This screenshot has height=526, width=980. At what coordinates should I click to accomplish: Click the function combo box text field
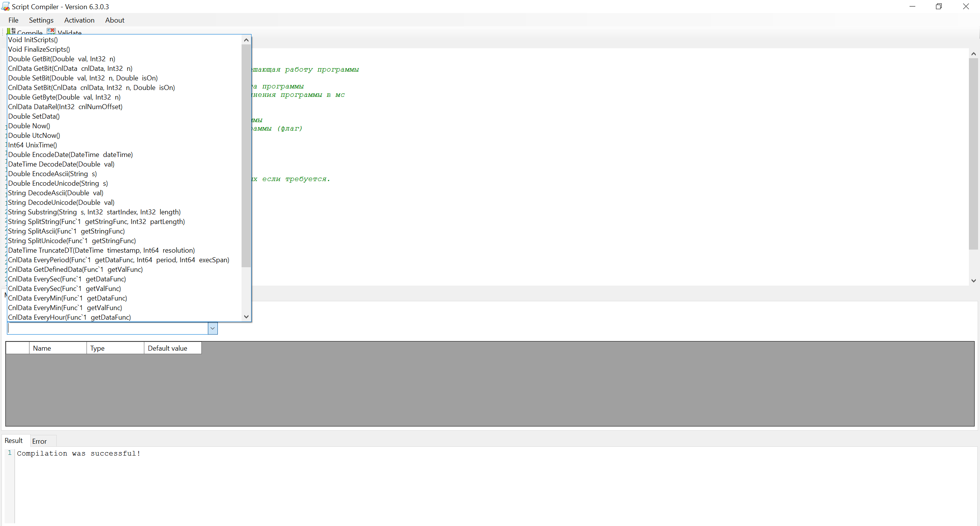click(107, 328)
